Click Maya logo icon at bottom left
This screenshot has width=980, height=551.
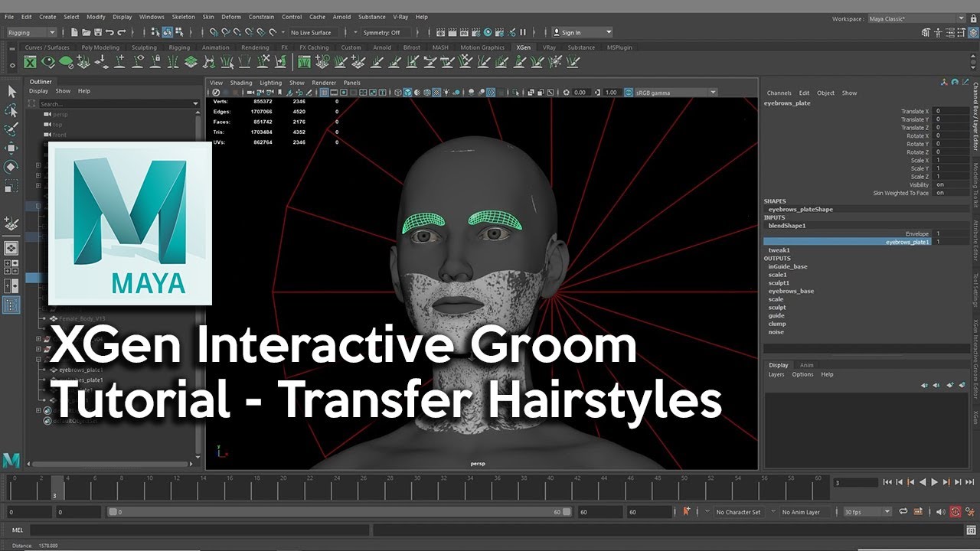point(11,460)
